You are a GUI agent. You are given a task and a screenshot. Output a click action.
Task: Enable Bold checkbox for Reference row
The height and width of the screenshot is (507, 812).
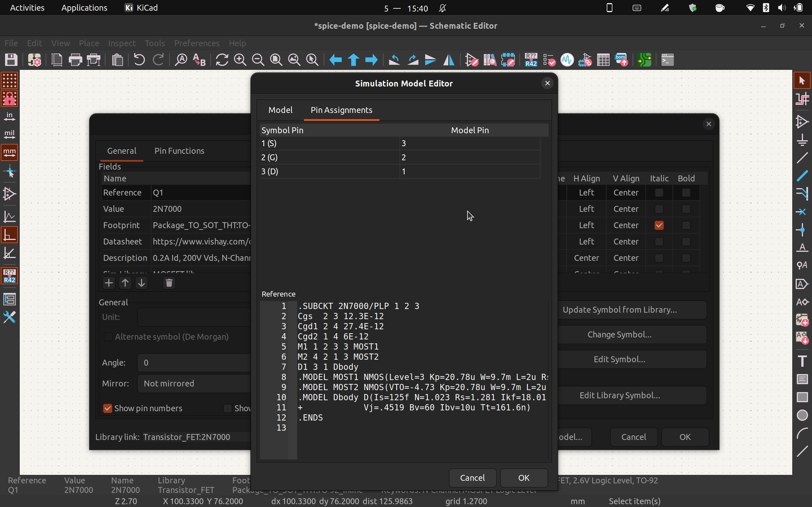point(686,193)
